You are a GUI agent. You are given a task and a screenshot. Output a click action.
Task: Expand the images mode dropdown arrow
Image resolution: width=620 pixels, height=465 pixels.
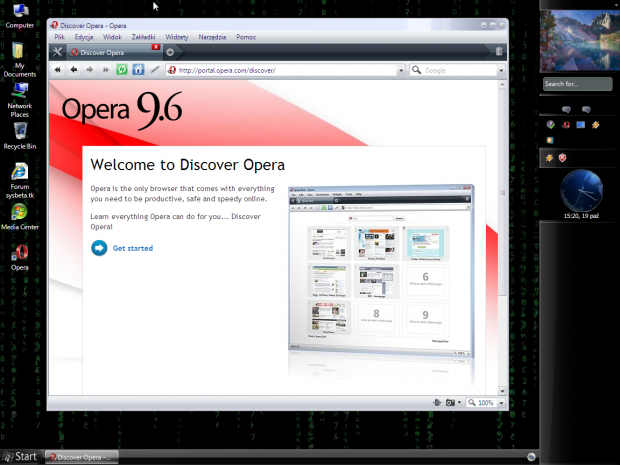[459, 403]
